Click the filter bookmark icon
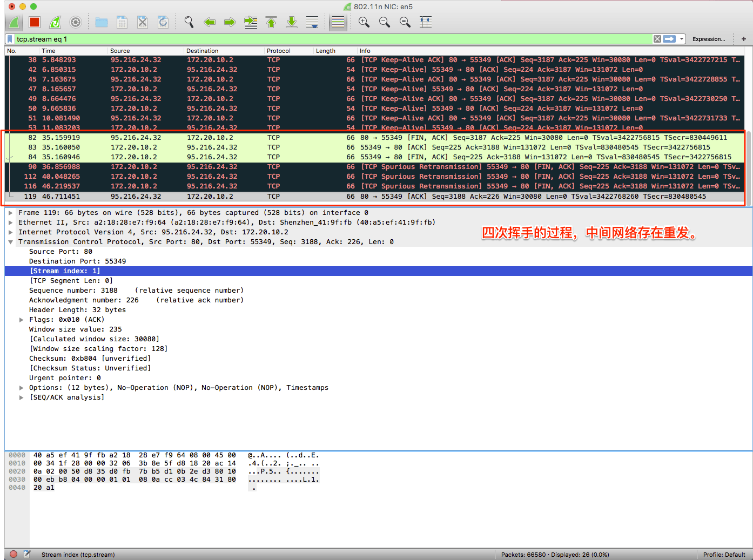 click(10, 39)
